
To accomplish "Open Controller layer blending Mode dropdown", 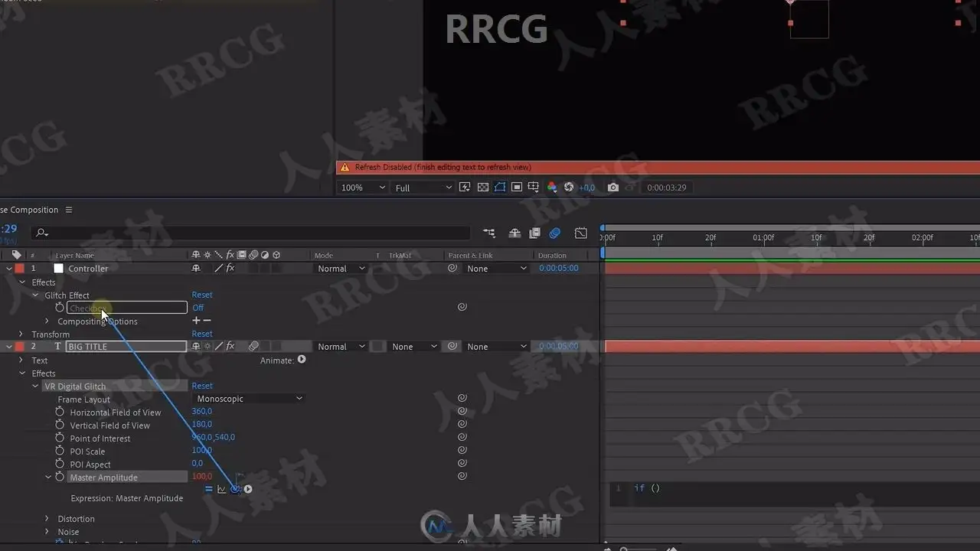I will click(x=341, y=269).
